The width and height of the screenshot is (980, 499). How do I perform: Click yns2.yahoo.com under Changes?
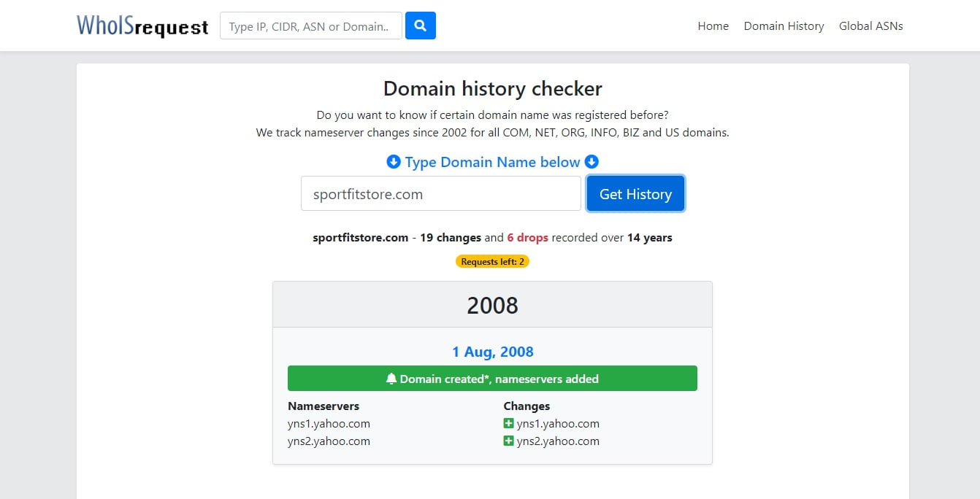(x=558, y=441)
